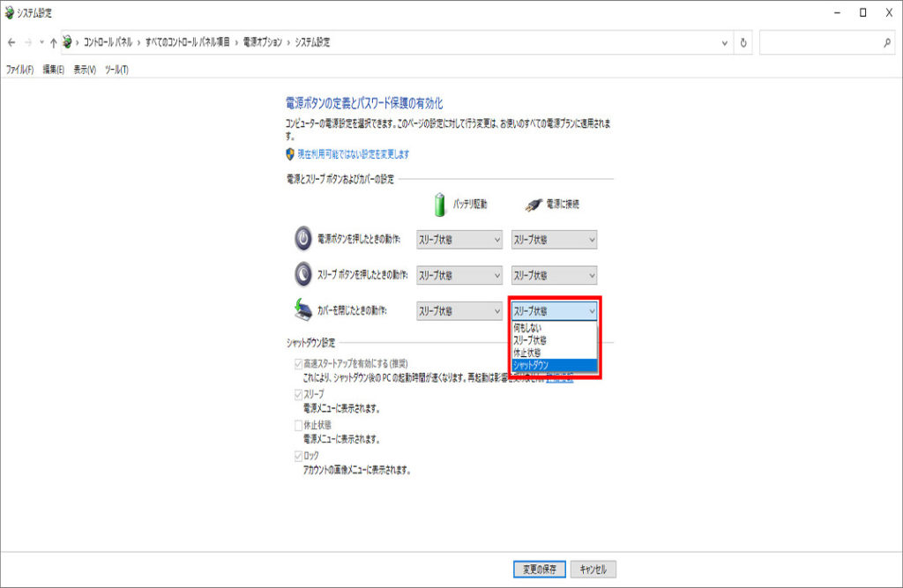Open sleep button plugged-in dropdown

click(554, 275)
